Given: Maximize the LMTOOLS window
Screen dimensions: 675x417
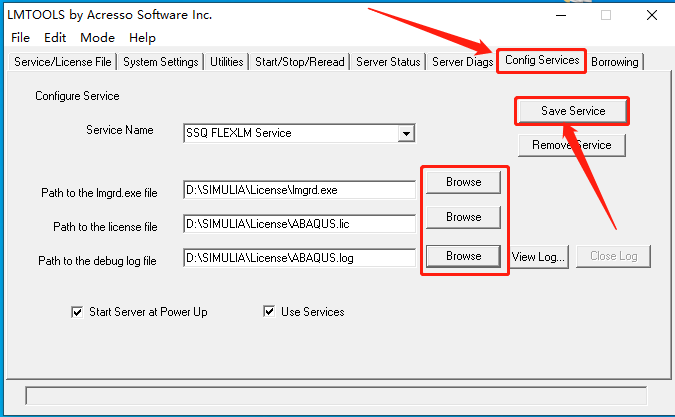Looking at the screenshot, I should (606, 15).
